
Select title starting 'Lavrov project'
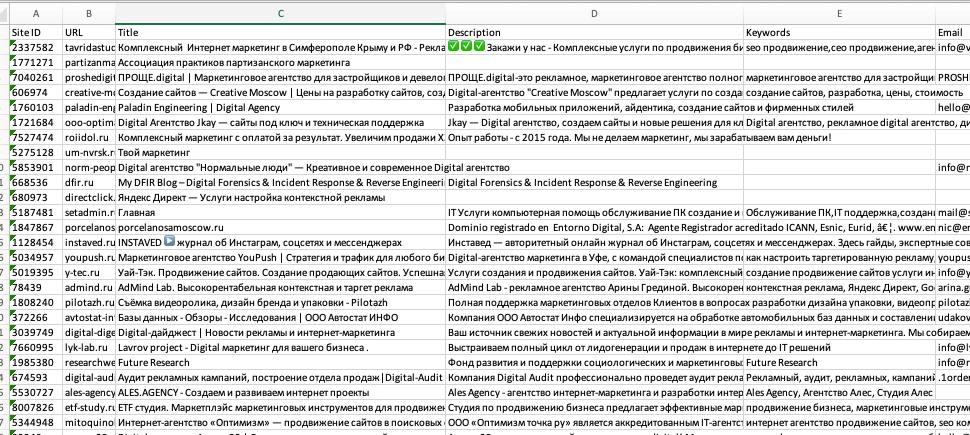pyautogui.click(x=281, y=347)
